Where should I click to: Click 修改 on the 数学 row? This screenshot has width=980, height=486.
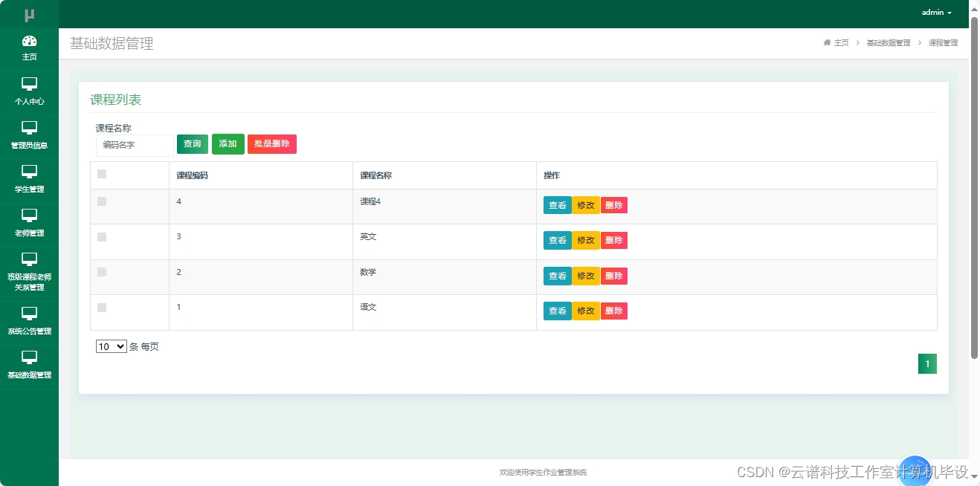[x=585, y=276]
